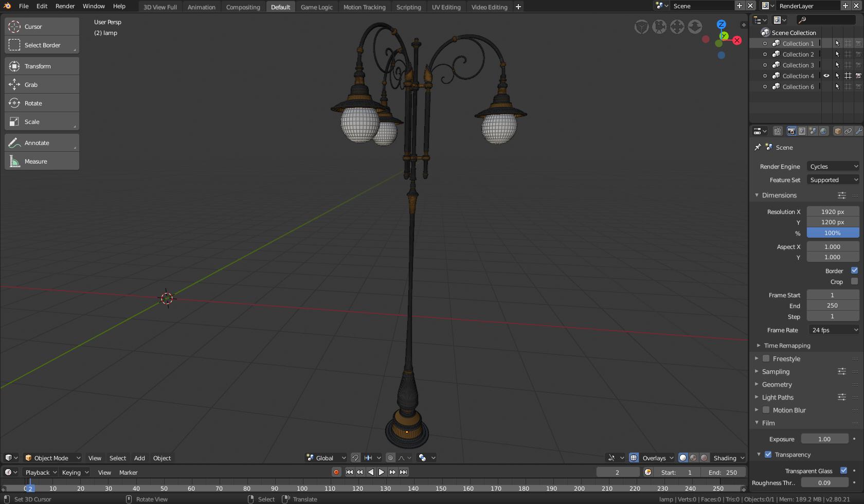Uncheck the Transparency checkbox

[768, 455]
